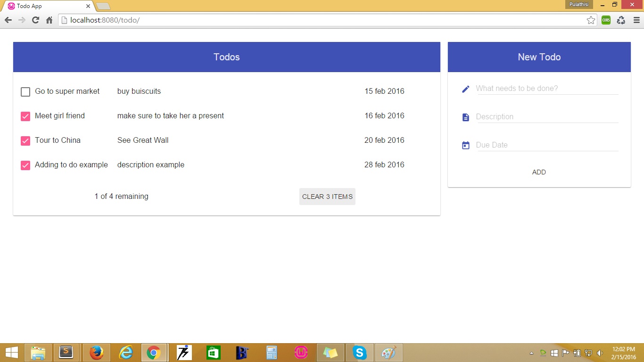The height and width of the screenshot is (362, 644).
Task: Open the Action Center flag icon
Action: (566, 353)
